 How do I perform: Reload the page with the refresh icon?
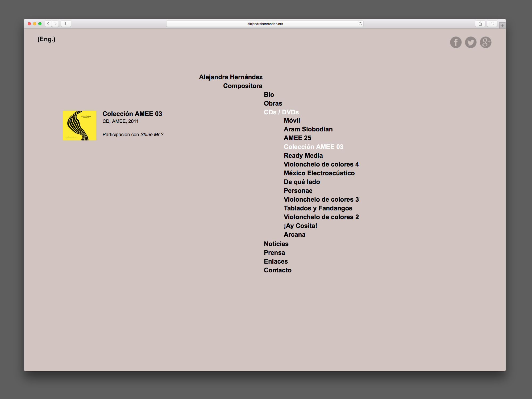point(360,24)
